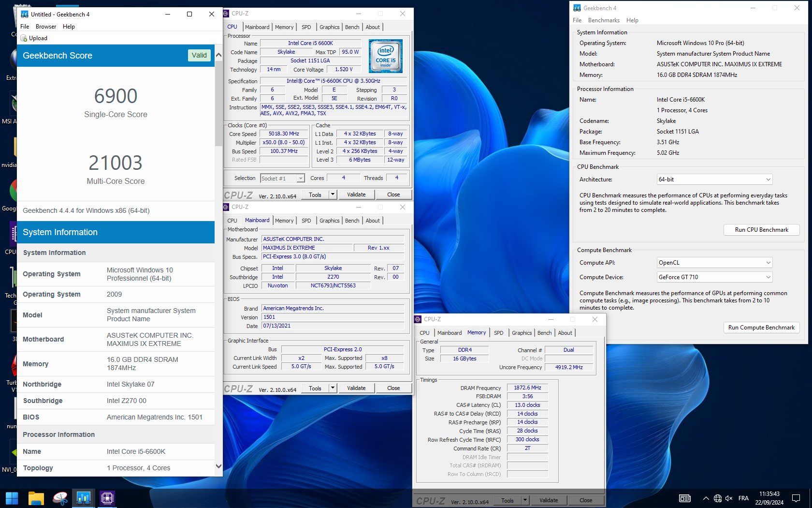Click the FRA language indicator in taskbar
Screen dimensions: 812x508
743,498
